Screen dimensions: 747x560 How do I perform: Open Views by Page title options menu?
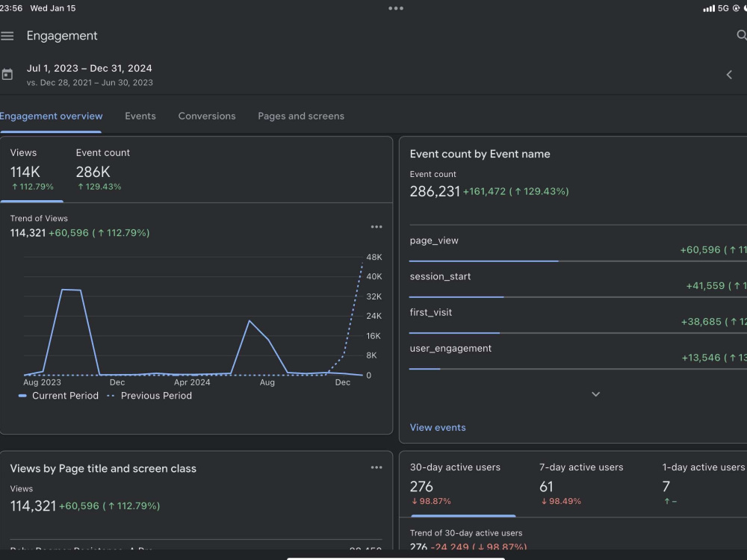376,467
